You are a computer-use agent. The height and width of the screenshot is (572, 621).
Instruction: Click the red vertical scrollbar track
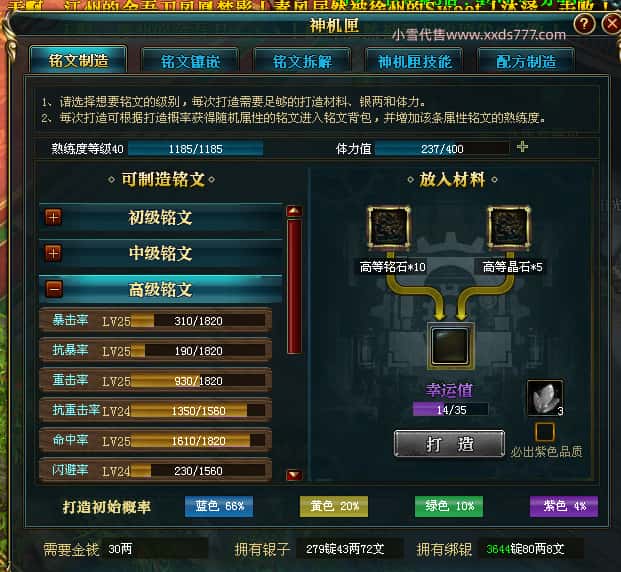pyautogui.click(x=294, y=286)
